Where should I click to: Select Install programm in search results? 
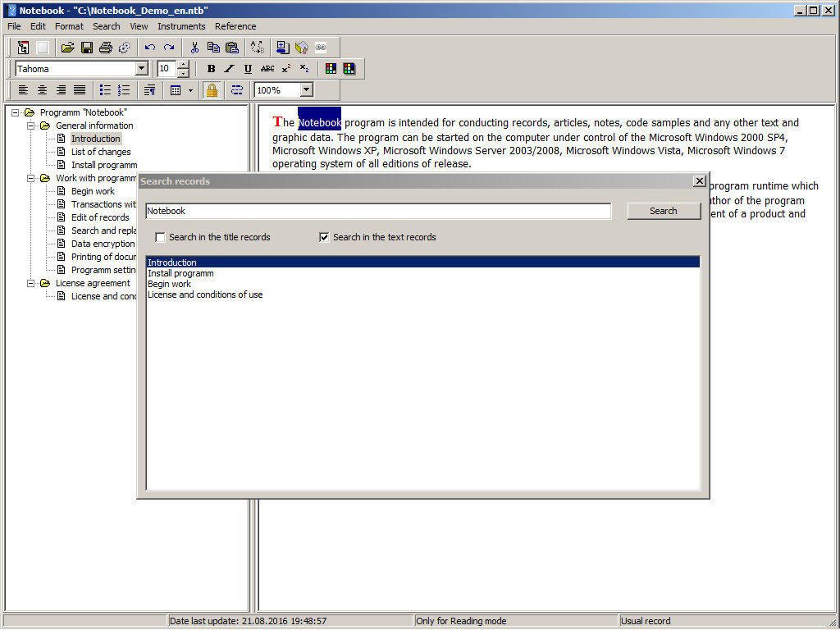pyautogui.click(x=422, y=273)
